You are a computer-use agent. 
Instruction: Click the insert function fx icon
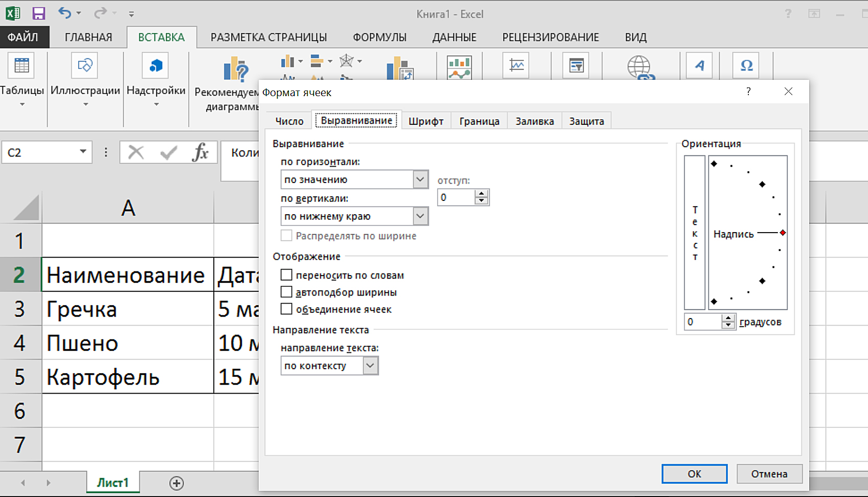pos(200,152)
